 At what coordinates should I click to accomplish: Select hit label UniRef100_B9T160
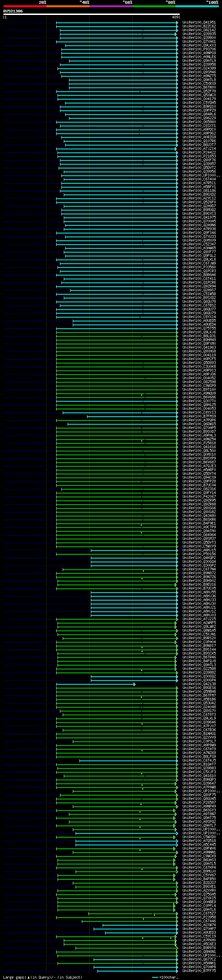[x=199, y=390]
